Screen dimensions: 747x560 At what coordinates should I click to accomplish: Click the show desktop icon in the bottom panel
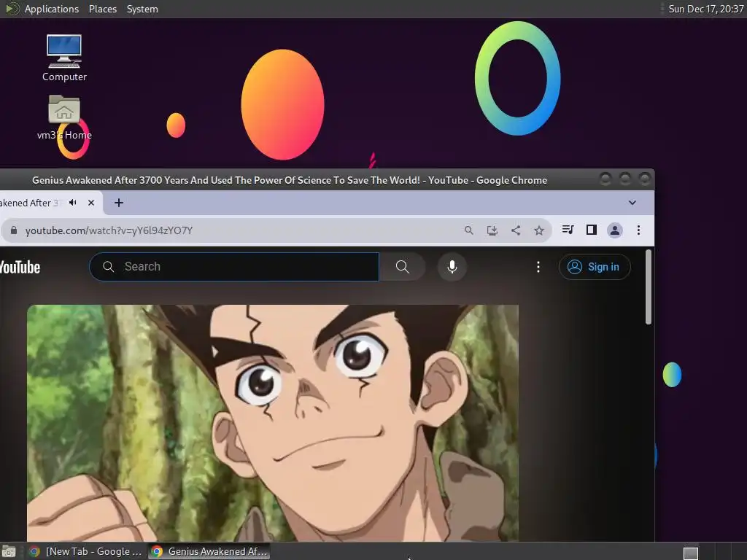[x=9, y=552]
